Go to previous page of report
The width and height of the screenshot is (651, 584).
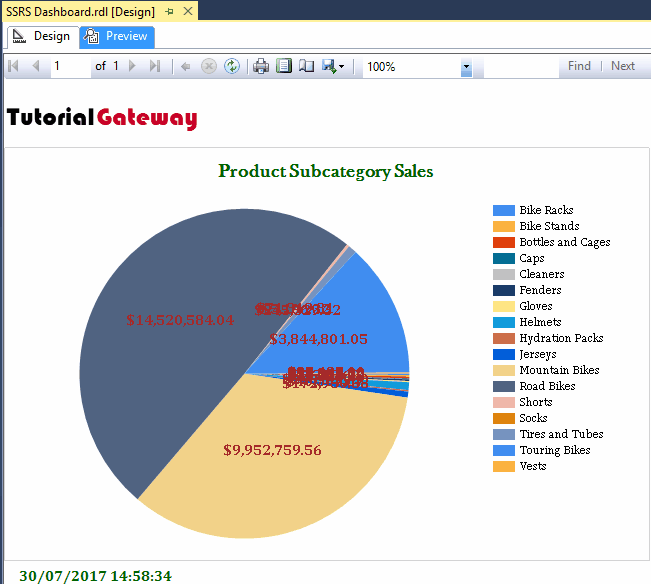(x=36, y=66)
